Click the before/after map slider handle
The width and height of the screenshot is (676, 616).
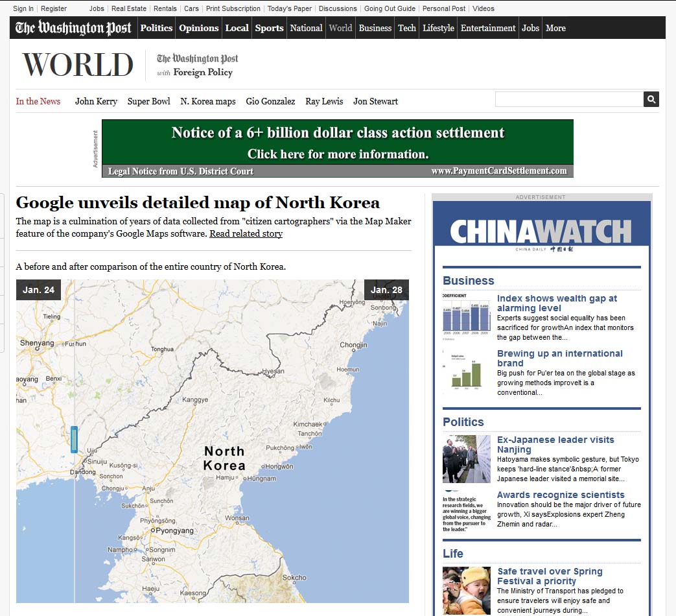[x=74, y=439]
